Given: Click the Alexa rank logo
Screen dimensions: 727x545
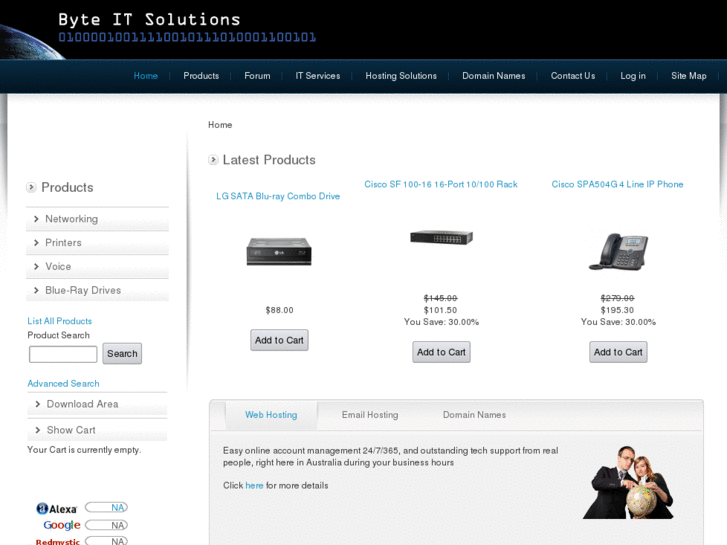Looking at the screenshot, I should (57, 509).
